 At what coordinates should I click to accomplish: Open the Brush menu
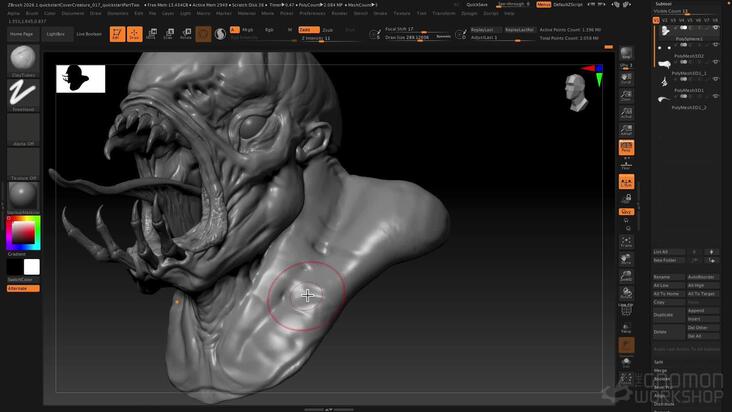coord(32,14)
